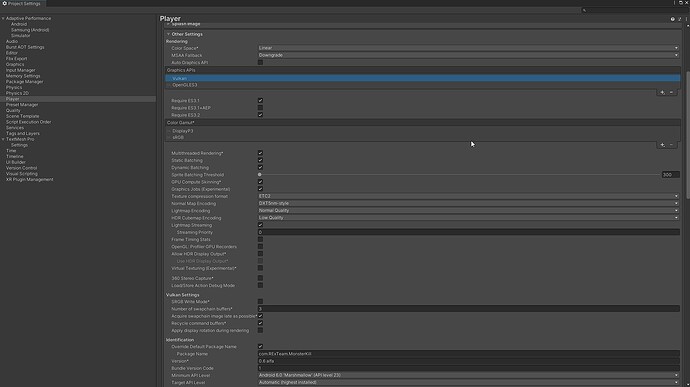Enable Frame Timing Stats
This screenshot has height=387, width=690.
coord(260,240)
